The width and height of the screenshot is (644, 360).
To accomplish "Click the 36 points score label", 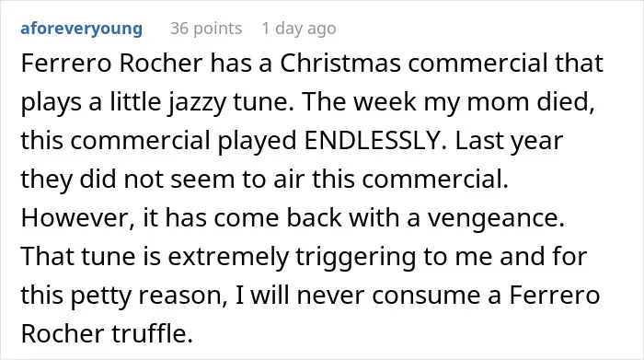I will pyautogui.click(x=206, y=29).
